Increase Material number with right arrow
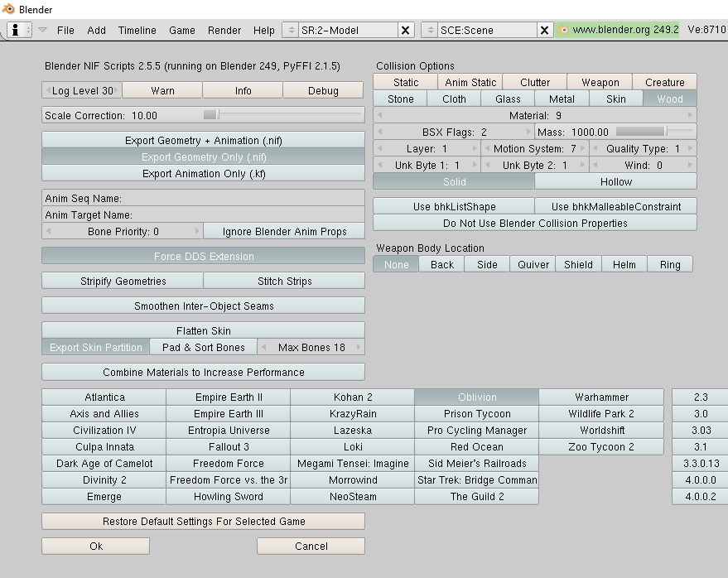 pos(691,114)
